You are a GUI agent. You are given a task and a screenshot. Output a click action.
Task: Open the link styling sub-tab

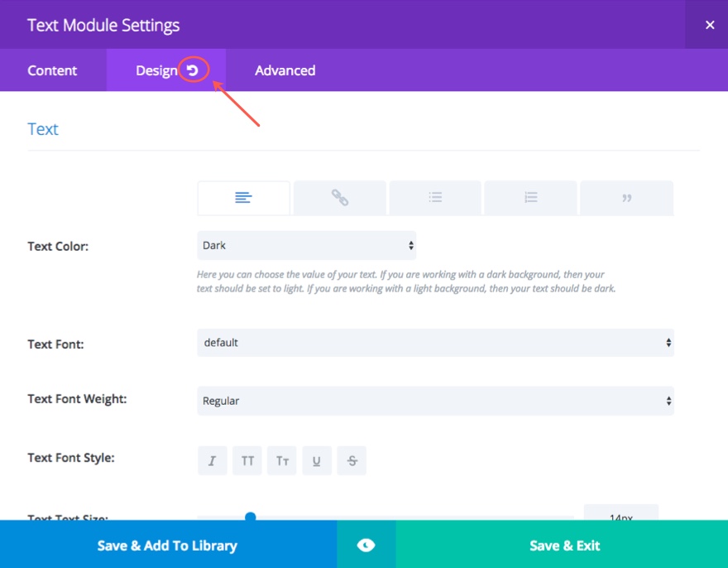point(340,198)
